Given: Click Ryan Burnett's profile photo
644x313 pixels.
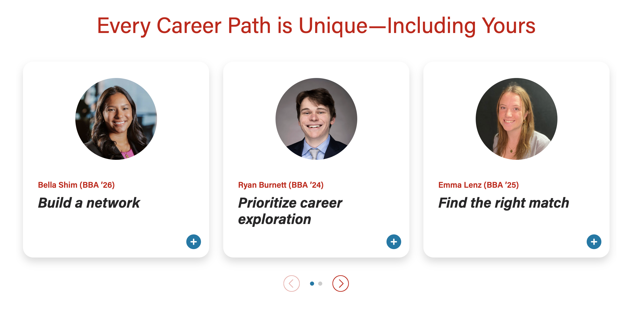Looking at the screenshot, I should [x=316, y=119].
